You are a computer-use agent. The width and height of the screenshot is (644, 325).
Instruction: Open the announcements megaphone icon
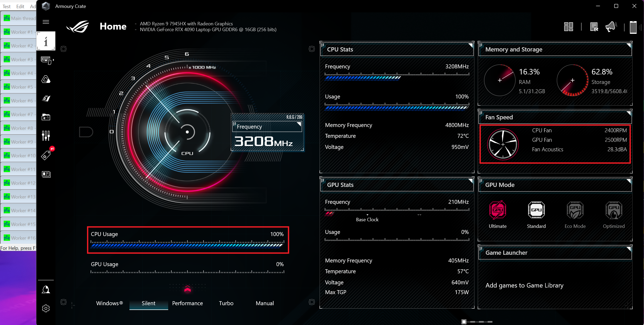pyautogui.click(x=611, y=27)
